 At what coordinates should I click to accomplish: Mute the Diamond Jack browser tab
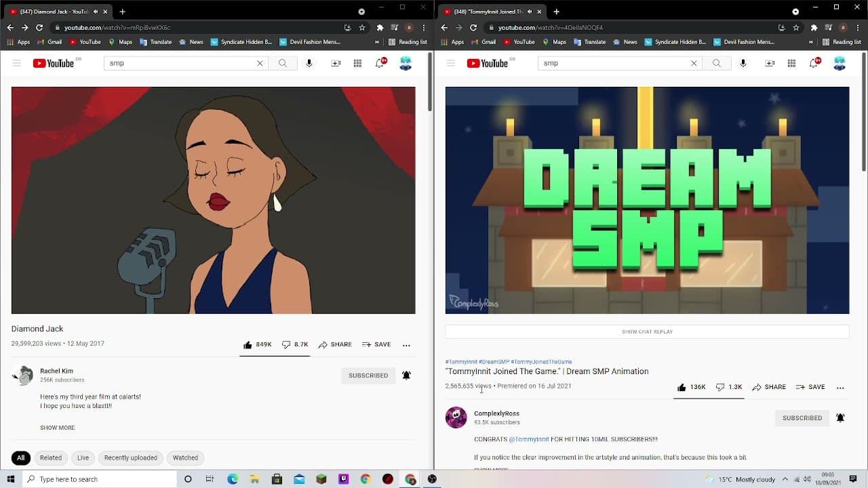tap(96, 12)
